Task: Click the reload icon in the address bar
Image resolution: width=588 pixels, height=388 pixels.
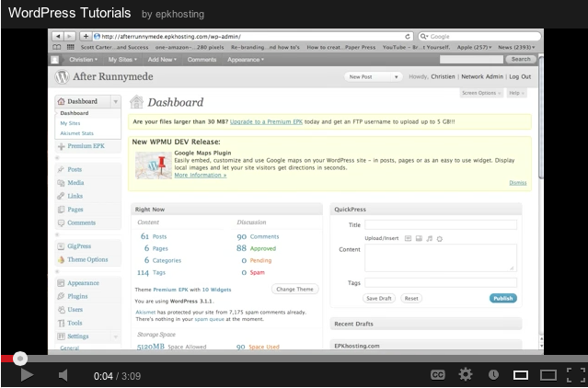Action: (x=408, y=37)
